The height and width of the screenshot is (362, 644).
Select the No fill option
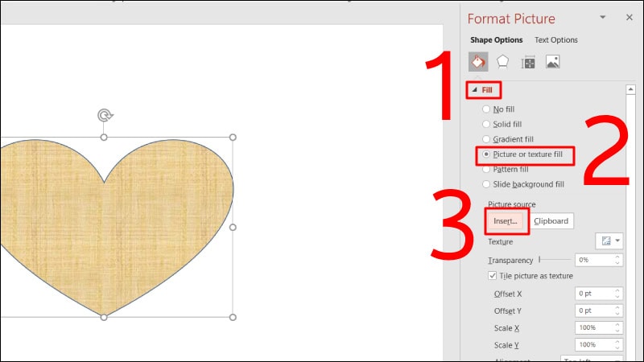(497, 109)
